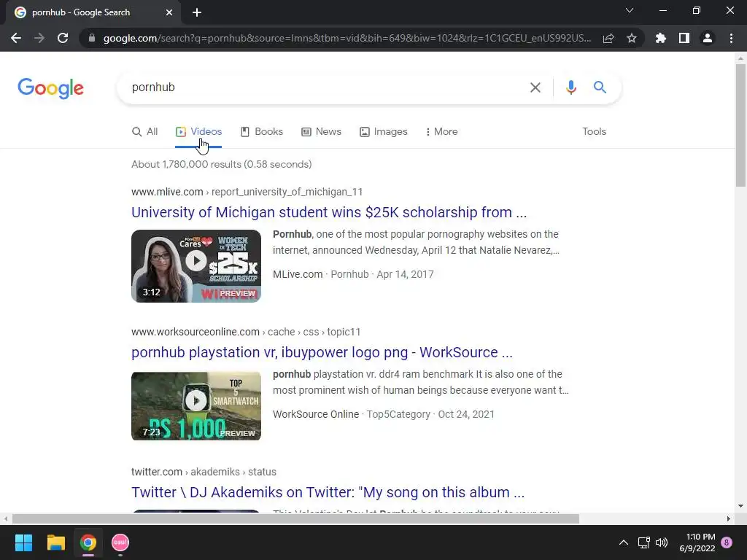View site information via the lock icon
Viewport: 747px width, 560px height.
tap(91, 38)
